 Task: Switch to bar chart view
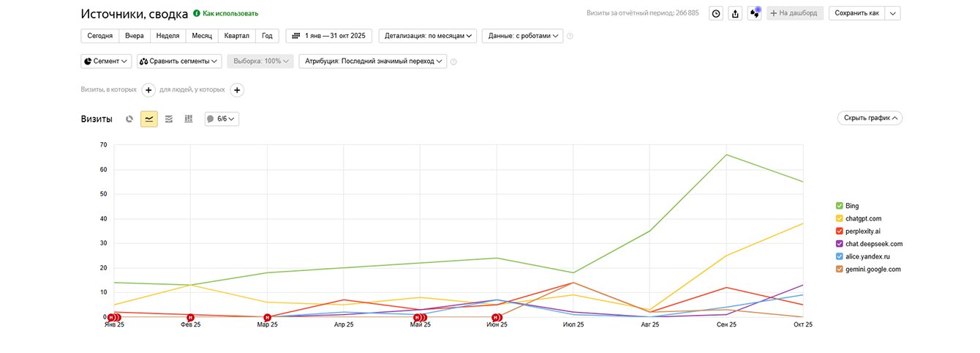188,119
